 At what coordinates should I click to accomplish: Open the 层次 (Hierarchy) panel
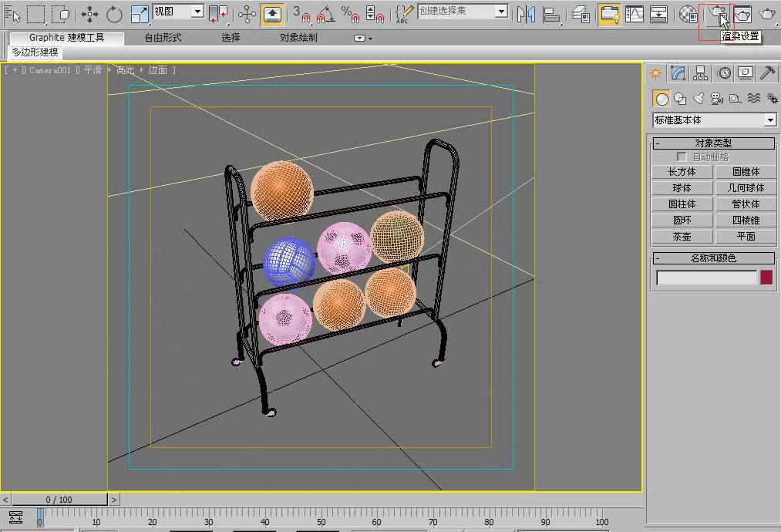coord(700,73)
